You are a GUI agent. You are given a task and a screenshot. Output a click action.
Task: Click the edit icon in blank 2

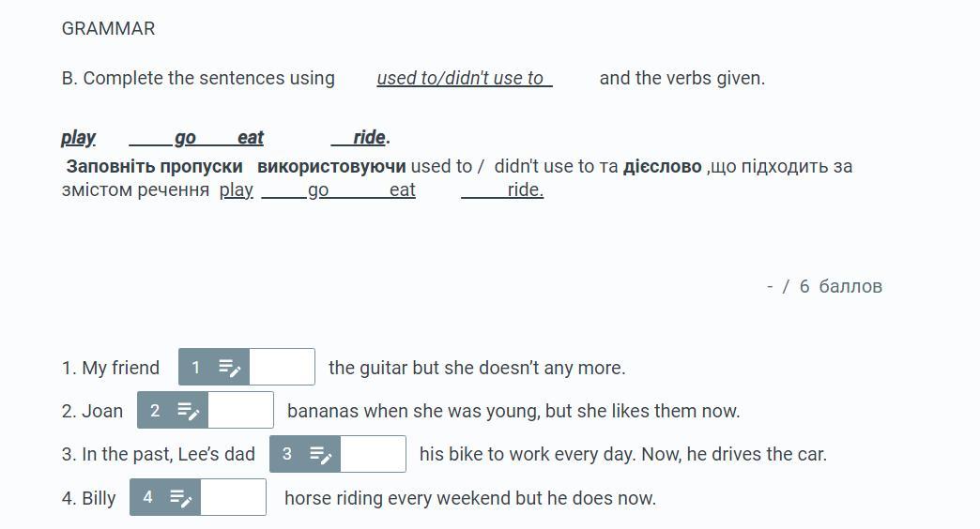click(188, 411)
